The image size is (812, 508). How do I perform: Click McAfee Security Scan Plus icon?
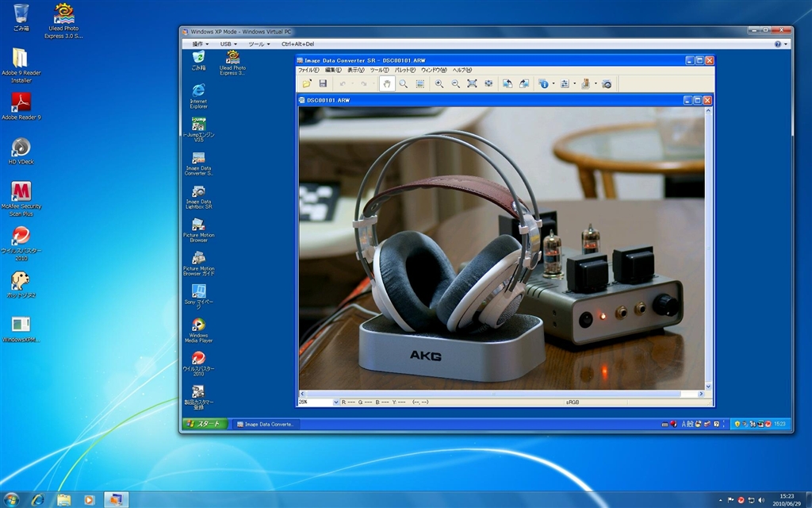pyautogui.click(x=21, y=198)
